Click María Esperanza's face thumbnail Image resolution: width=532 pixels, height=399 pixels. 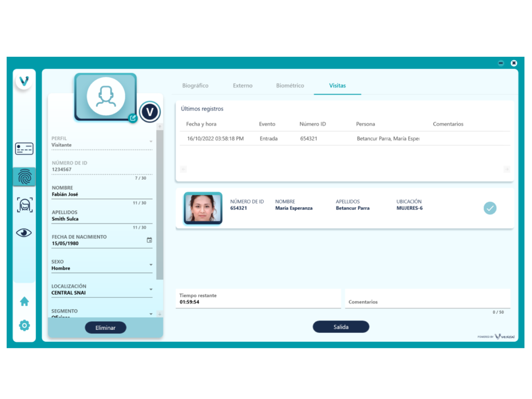pos(203,208)
